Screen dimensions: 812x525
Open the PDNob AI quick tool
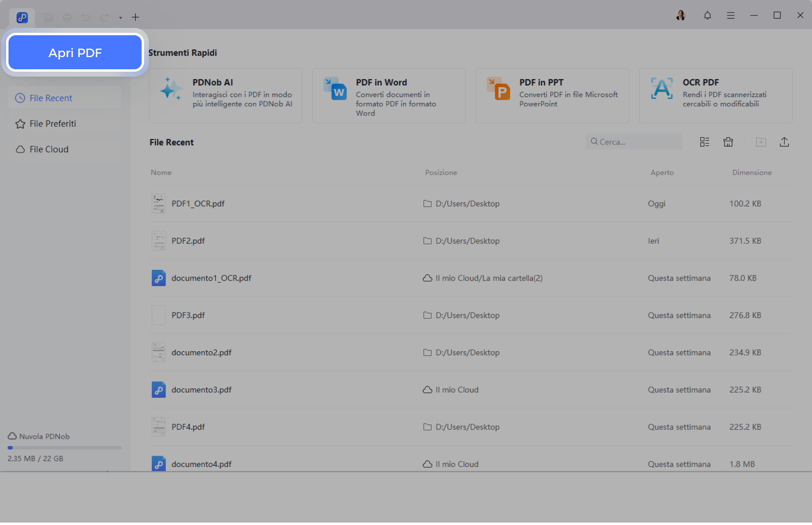tap(225, 96)
